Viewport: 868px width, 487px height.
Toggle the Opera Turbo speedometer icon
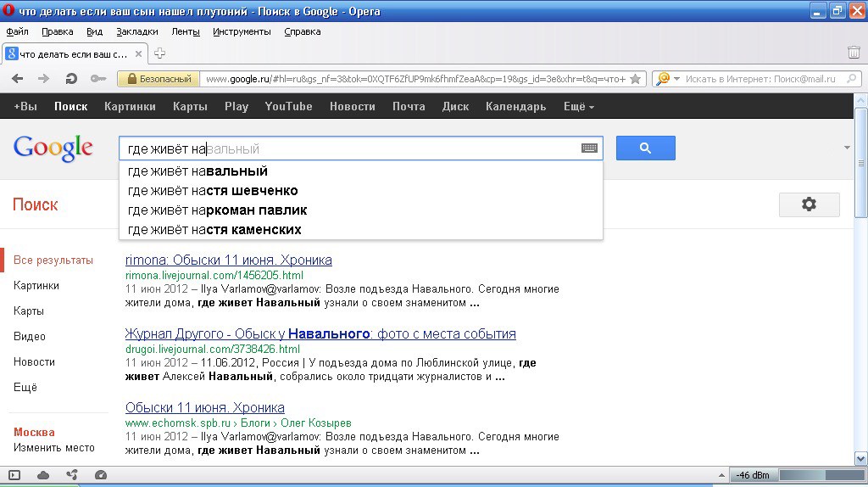point(101,475)
